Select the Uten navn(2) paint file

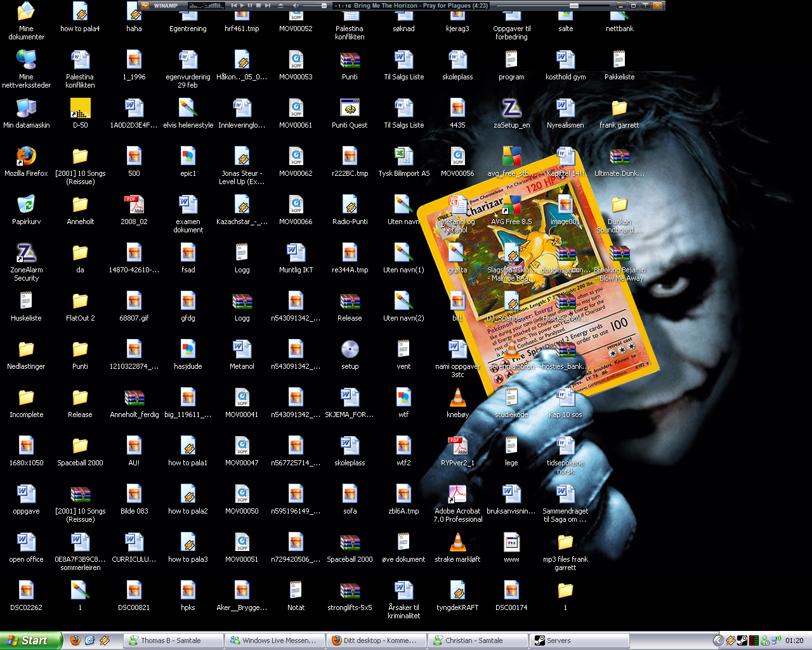click(403, 307)
